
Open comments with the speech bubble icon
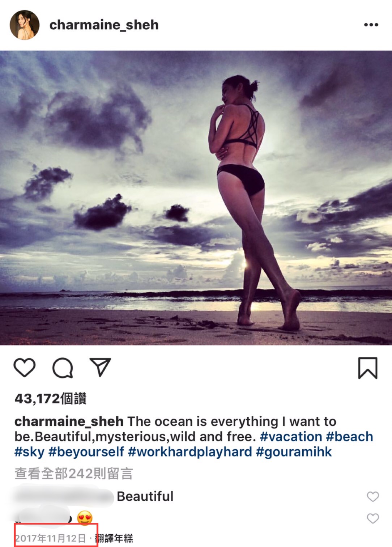(x=63, y=368)
